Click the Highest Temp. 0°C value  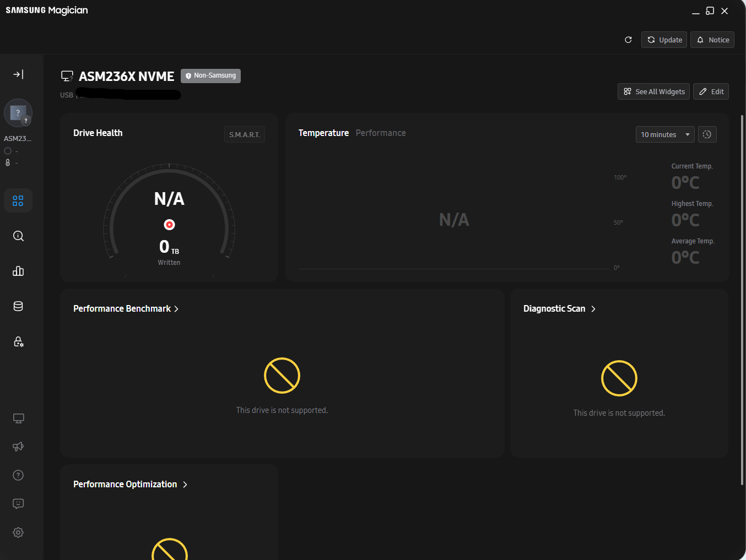coord(685,220)
